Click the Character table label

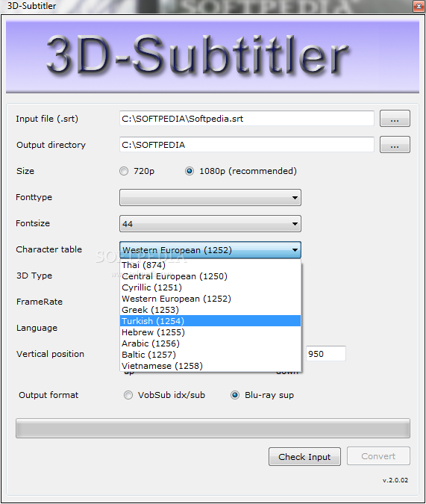point(48,249)
